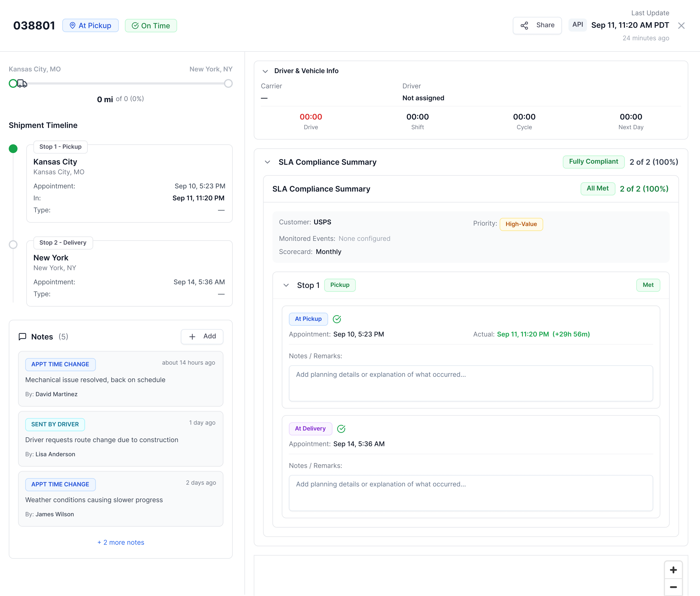Click the shipment number 038801
700x596 pixels.
point(34,26)
